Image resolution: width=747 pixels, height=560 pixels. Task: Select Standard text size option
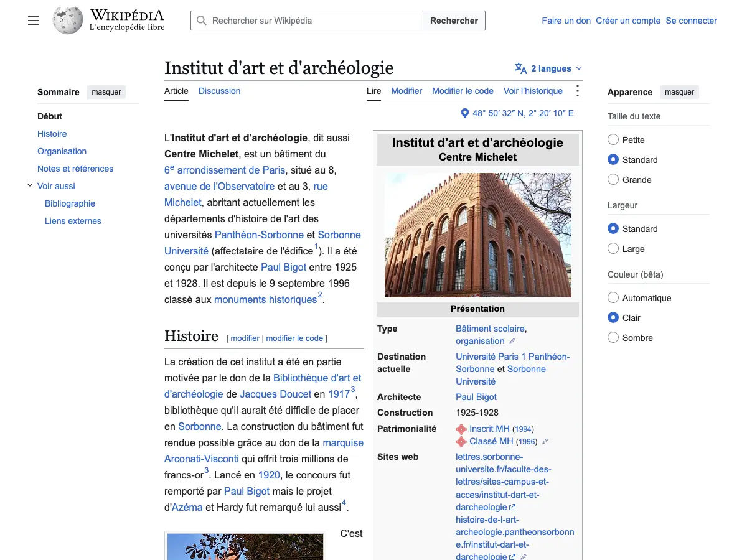613,160
